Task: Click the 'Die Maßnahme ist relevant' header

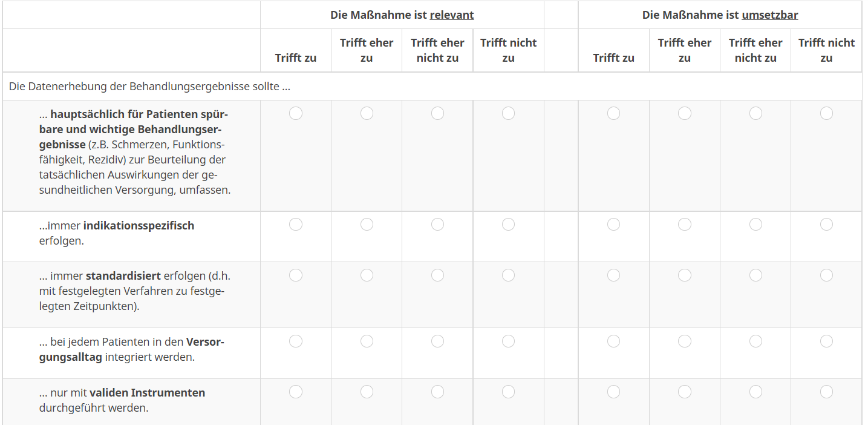Action: click(402, 15)
